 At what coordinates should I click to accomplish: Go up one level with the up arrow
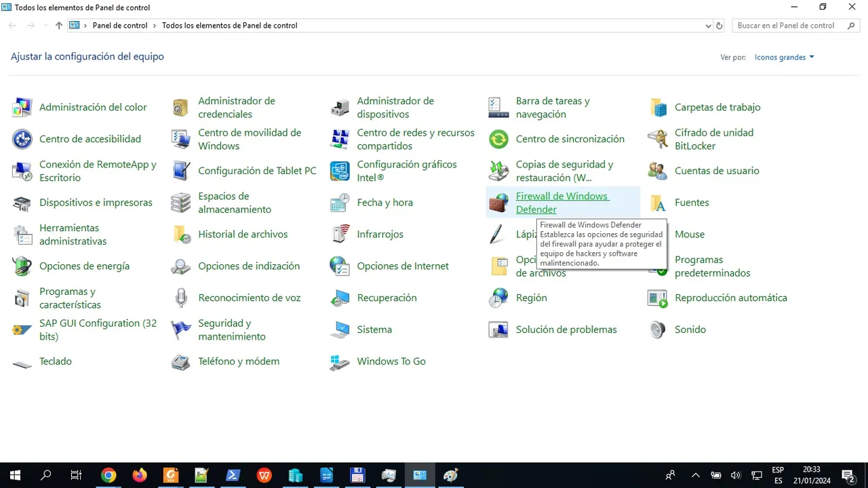click(x=59, y=26)
